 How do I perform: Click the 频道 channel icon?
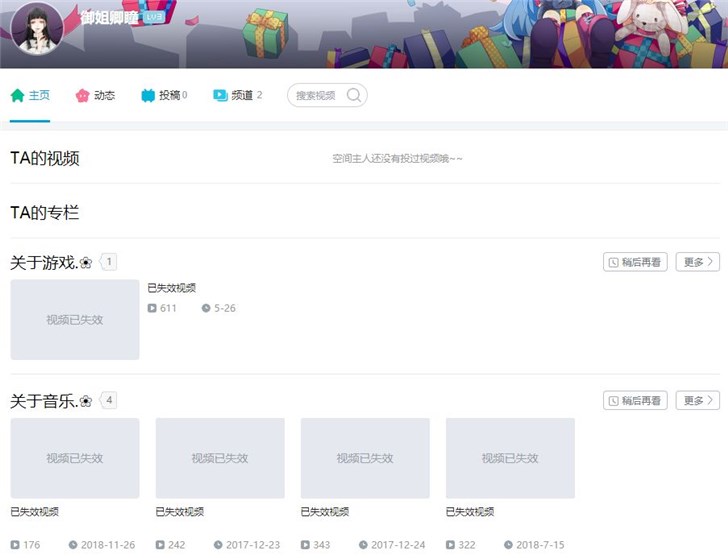[220, 96]
